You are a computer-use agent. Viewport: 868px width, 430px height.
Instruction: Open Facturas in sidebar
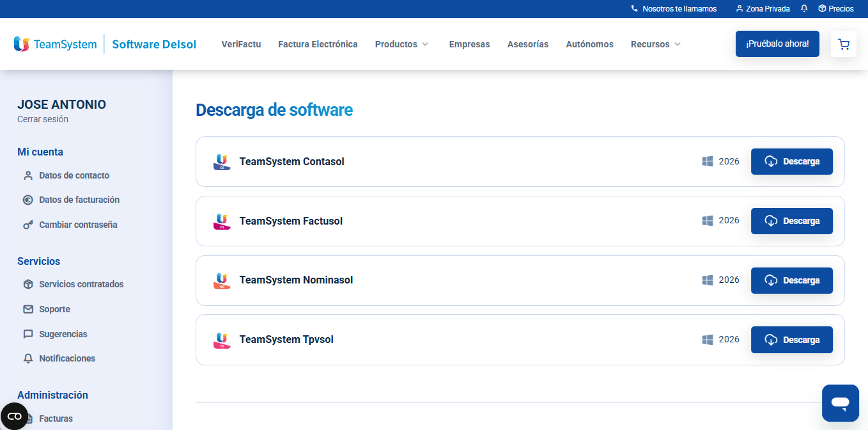pyautogui.click(x=56, y=418)
